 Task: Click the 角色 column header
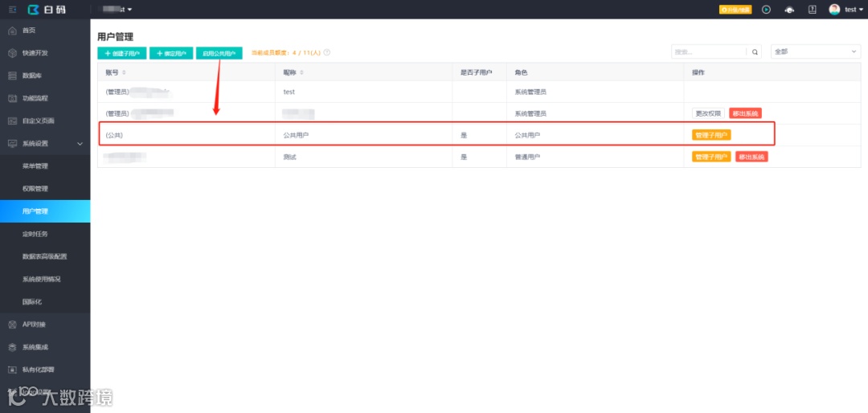pyautogui.click(x=521, y=72)
